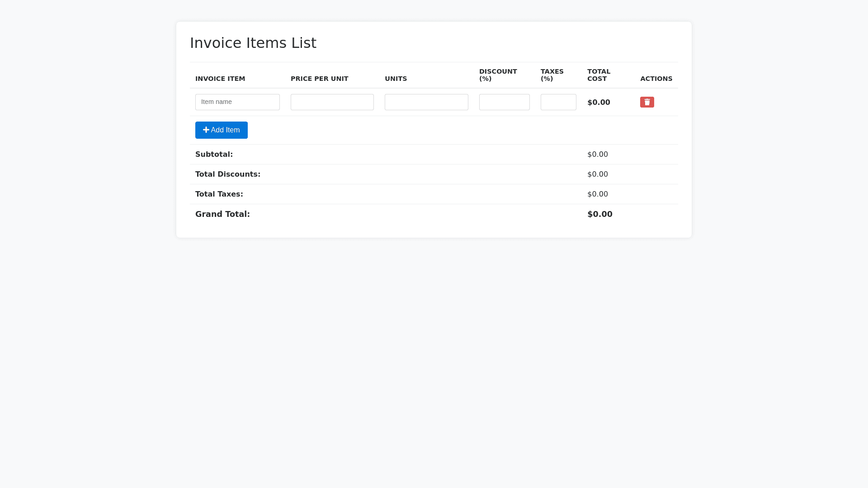Click the Invoice Item column header
Viewport: 868px width, 488px height.
click(x=220, y=79)
